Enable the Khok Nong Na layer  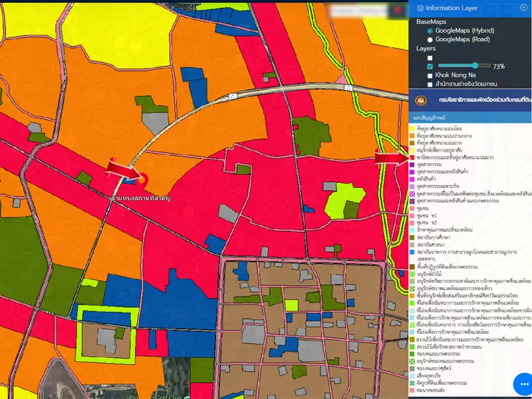[430, 76]
